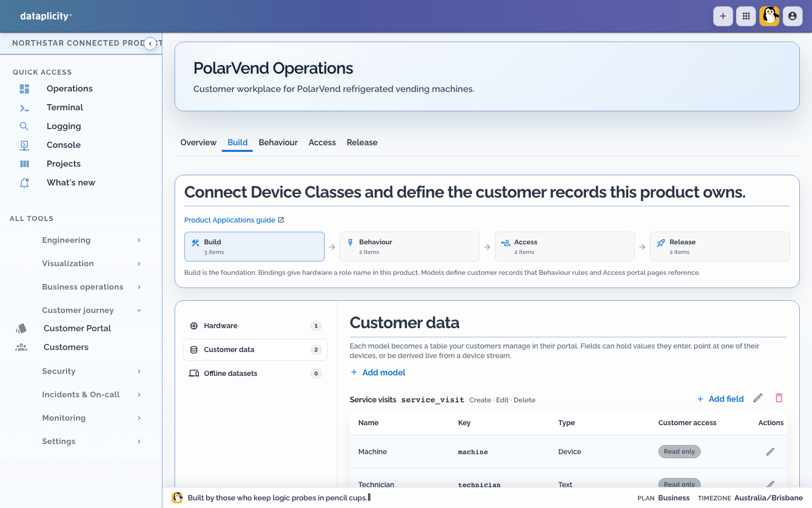Open the apps grid menu
Viewport: 812px width, 508px height.
coord(746,16)
